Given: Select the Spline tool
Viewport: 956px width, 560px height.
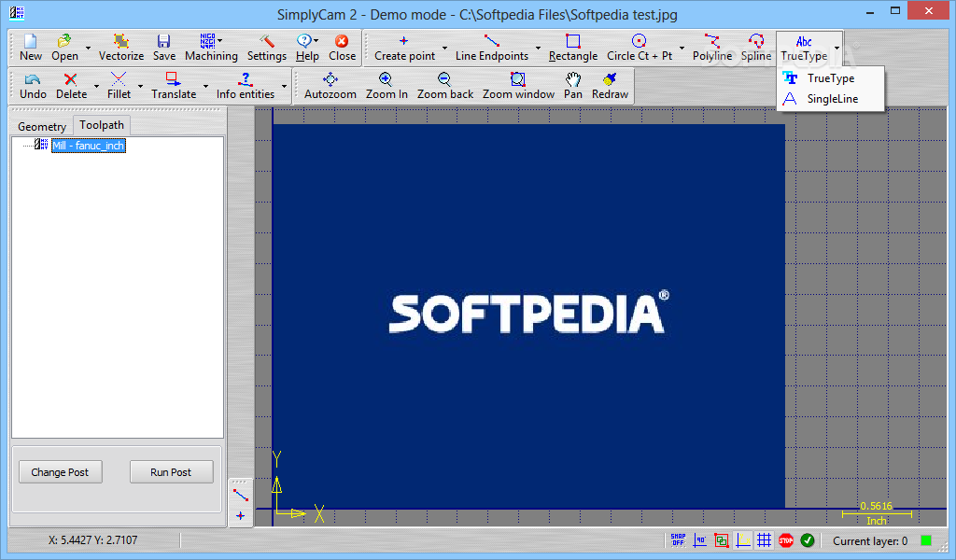Looking at the screenshot, I should [x=756, y=48].
